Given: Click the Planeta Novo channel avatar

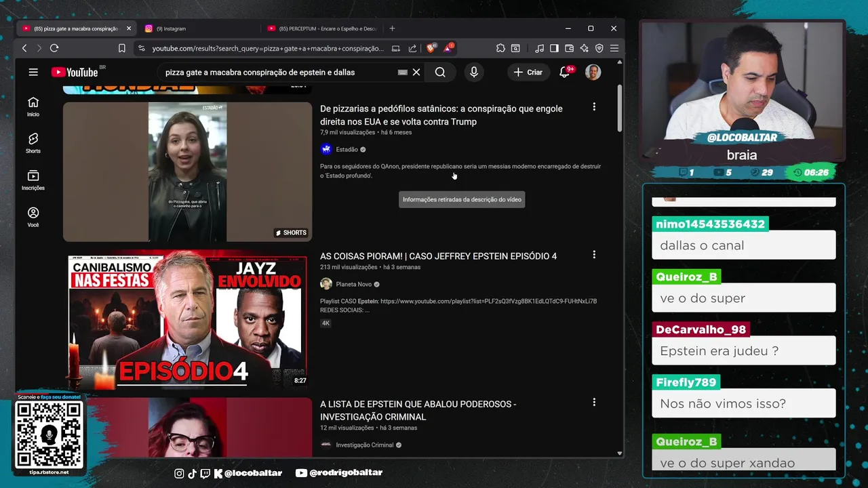Looking at the screenshot, I should point(326,284).
